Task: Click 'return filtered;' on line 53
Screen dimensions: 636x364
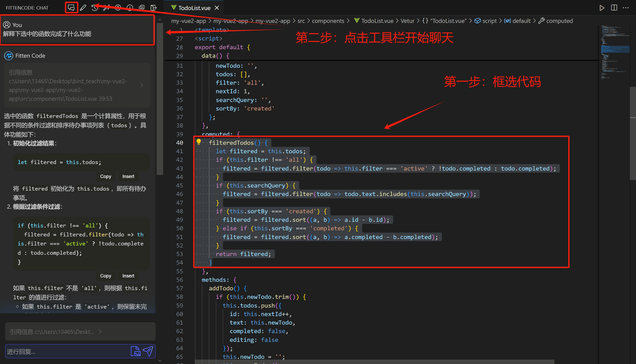Action: (243, 254)
